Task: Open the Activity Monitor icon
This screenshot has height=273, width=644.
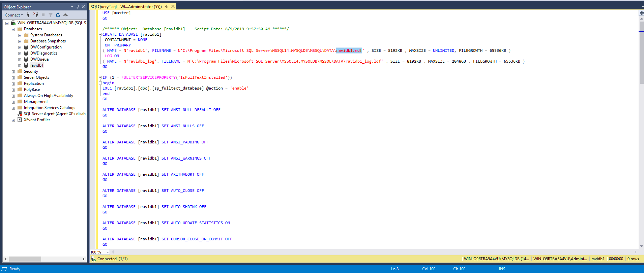Action: click(x=65, y=15)
